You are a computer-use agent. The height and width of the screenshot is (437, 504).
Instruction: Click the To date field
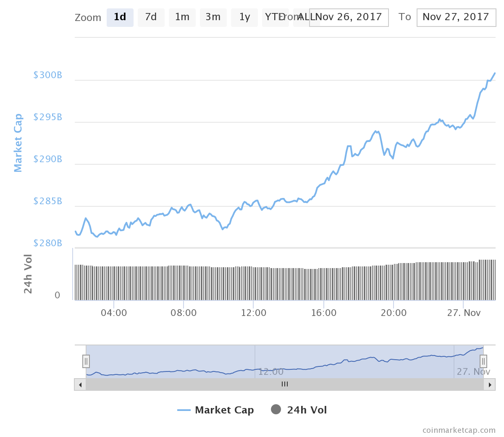(x=456, y=17)
